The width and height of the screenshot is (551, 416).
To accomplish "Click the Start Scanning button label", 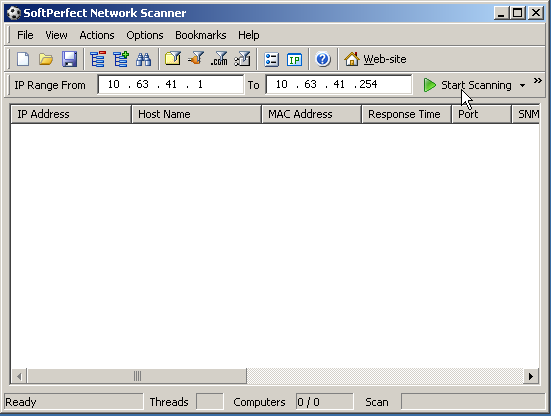I will 476,85.
